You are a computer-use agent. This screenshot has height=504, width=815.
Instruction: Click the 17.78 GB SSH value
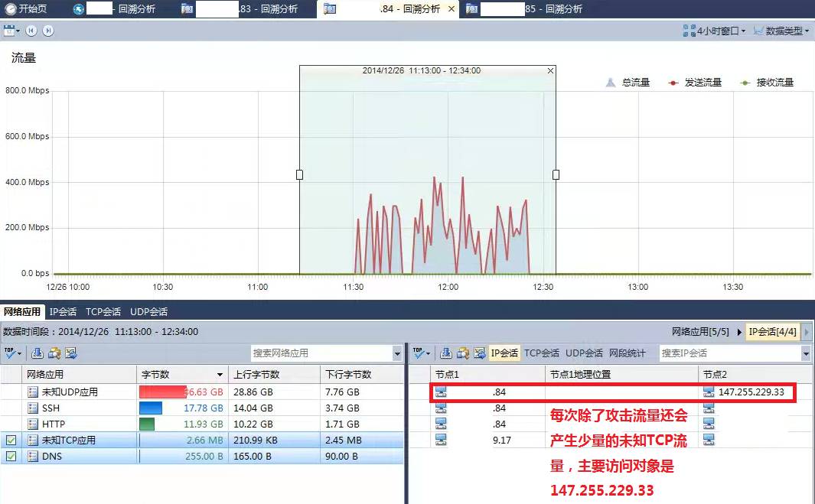(204, 408)
